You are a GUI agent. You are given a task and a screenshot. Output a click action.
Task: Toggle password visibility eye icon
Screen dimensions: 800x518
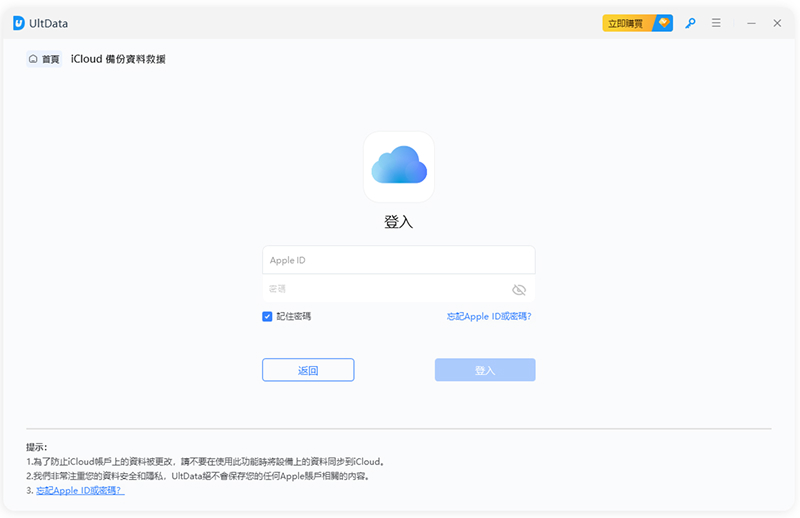[519, 290]
